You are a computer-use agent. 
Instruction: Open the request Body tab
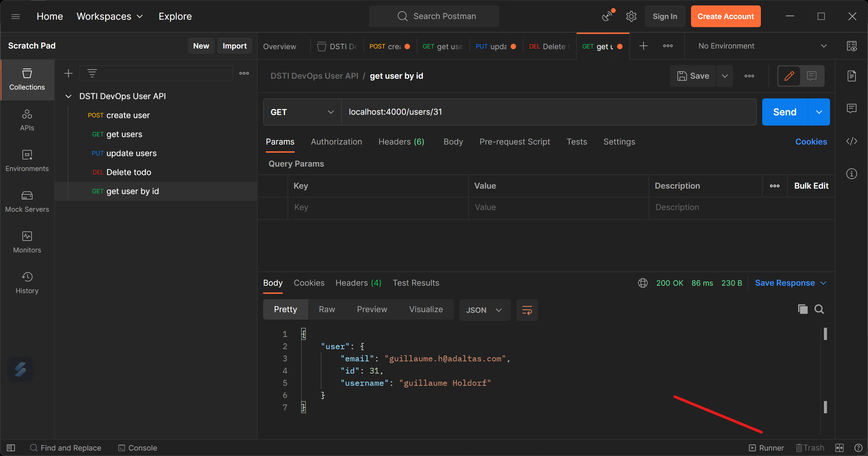coord(453,142)
